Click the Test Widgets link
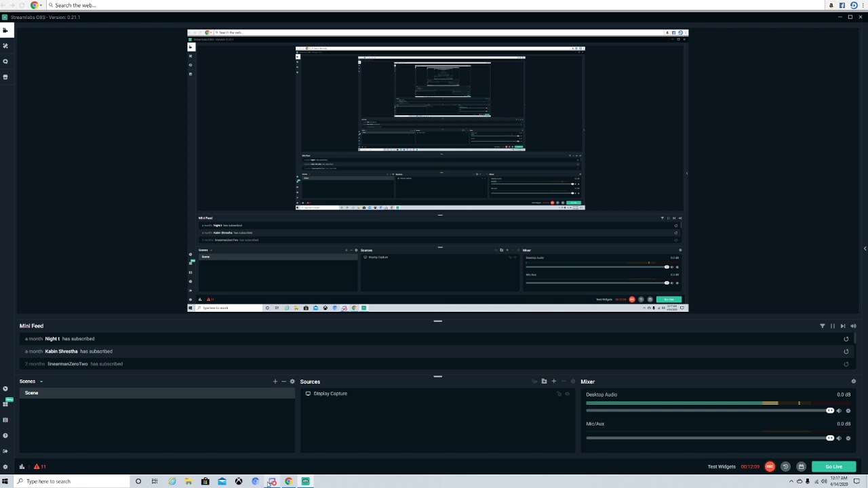Viewport: 868px width, 488px height. (x=722, y=466)
